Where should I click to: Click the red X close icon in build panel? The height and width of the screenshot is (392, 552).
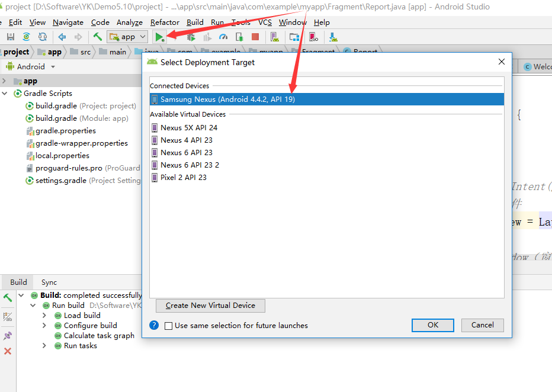tap(8, 351)
